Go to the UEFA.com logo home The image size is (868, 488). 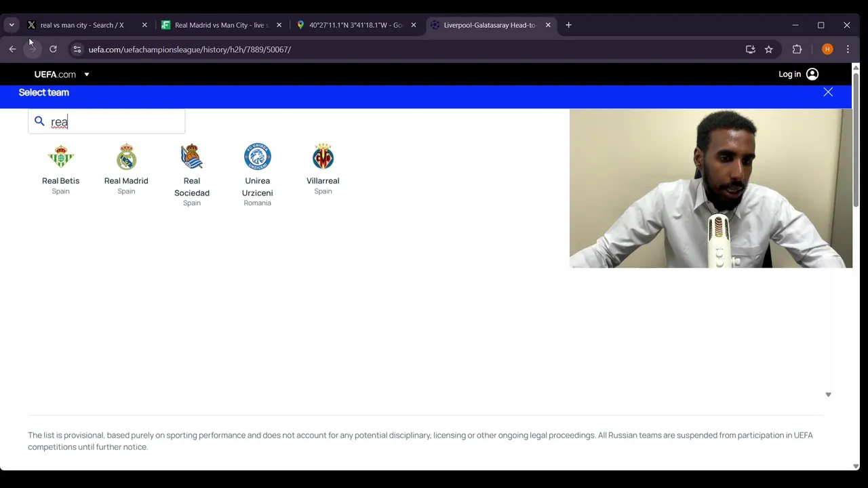[x=55, y=75]
